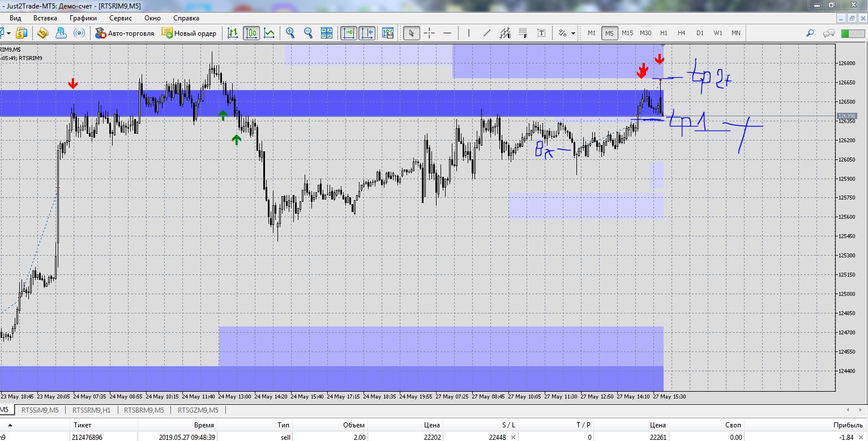Image resolution: width=868 pixels, height=441 pixels.
Task: Select the crosshair tool
Action: click(x=429, y=33)
